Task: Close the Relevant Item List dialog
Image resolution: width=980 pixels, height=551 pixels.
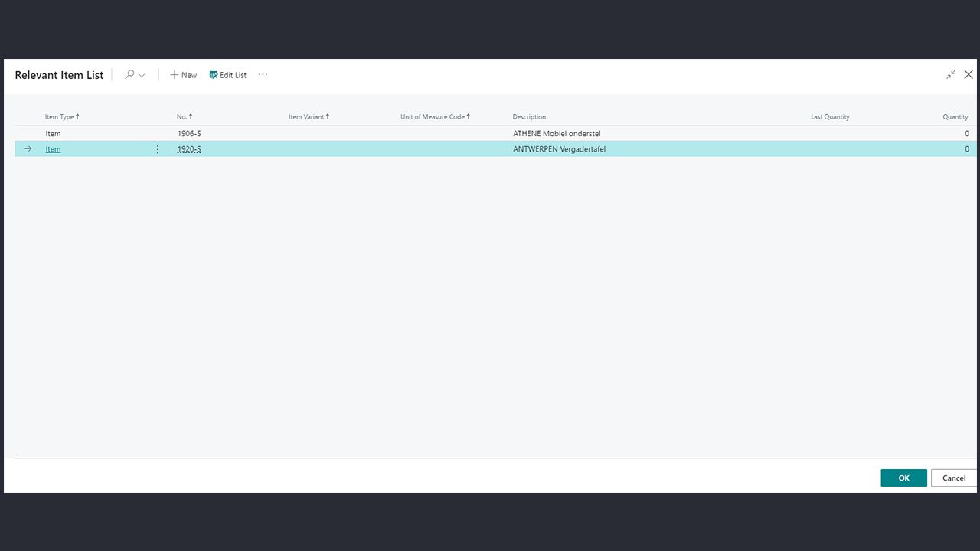Action: click(x=969, y=75)
